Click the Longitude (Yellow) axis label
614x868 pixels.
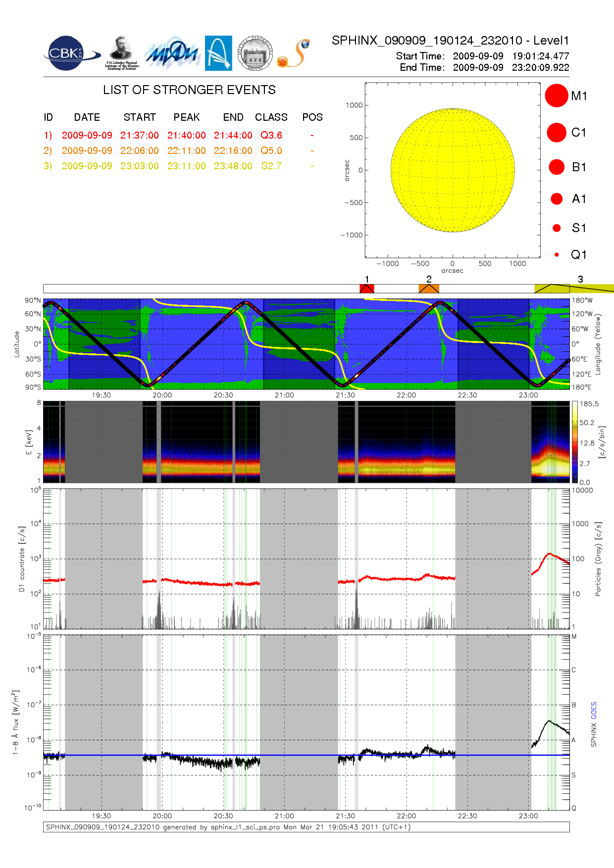[x=598, y=343]
